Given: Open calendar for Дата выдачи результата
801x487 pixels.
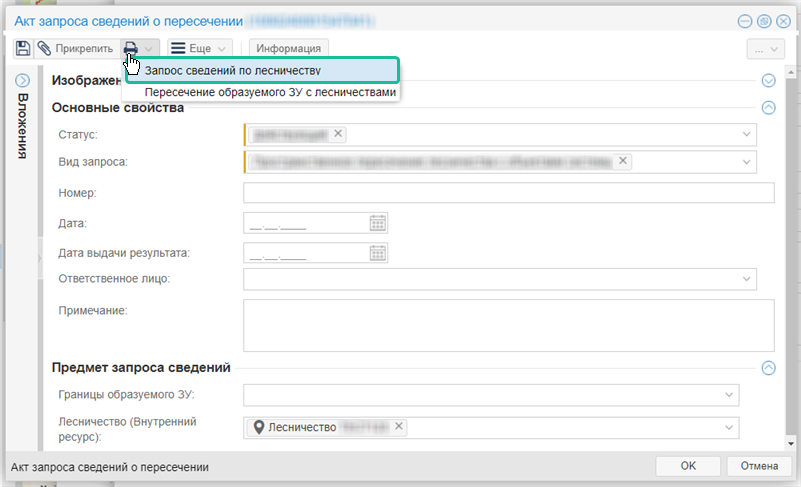Looking at the screenshot, I should [x=377, y=253].
